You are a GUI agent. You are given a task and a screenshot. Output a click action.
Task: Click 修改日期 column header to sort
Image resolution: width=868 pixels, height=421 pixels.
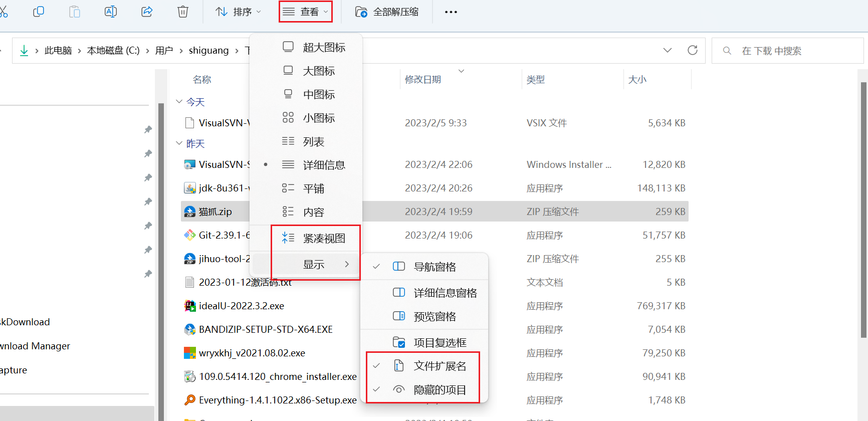tap(423, 80)
